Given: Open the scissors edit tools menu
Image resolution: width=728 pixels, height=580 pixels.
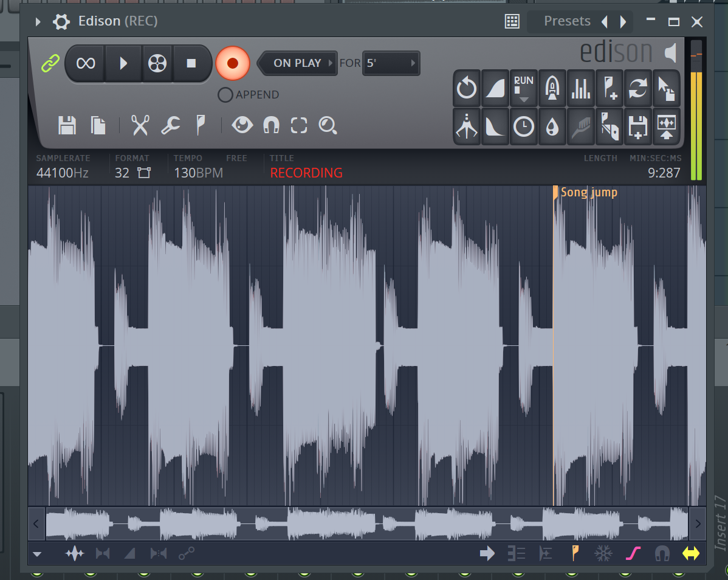Looking at the screenshot, I should (x=140, y=125).
